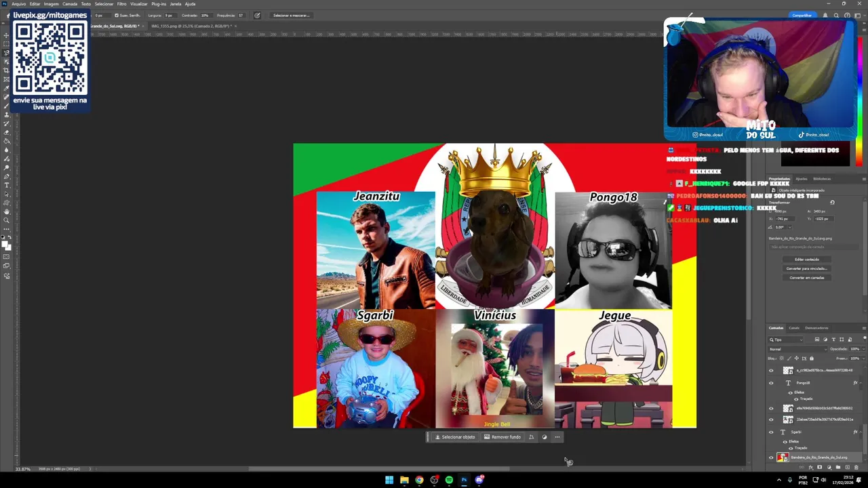Click the foreground color swatch
Image resolution: width=868 pixels, height=488 pixels.
tap(5, 245)
